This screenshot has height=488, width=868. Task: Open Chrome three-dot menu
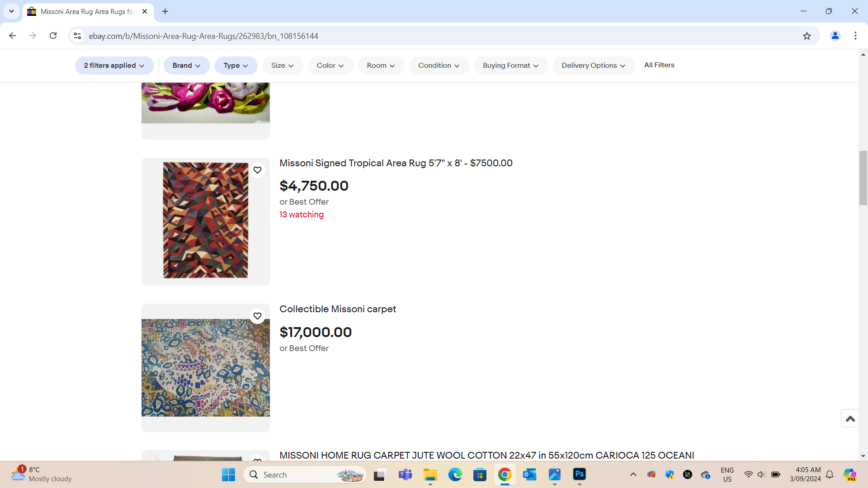(855, 36)
